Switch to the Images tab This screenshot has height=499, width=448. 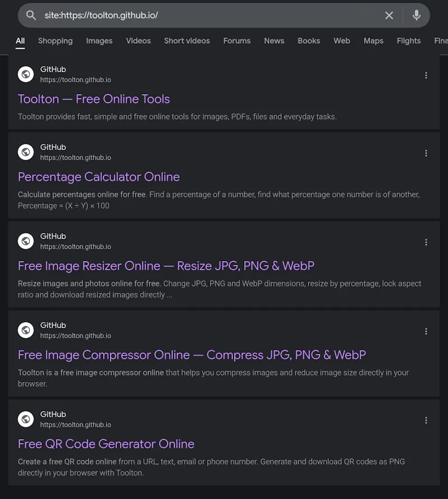pos(99,41)
